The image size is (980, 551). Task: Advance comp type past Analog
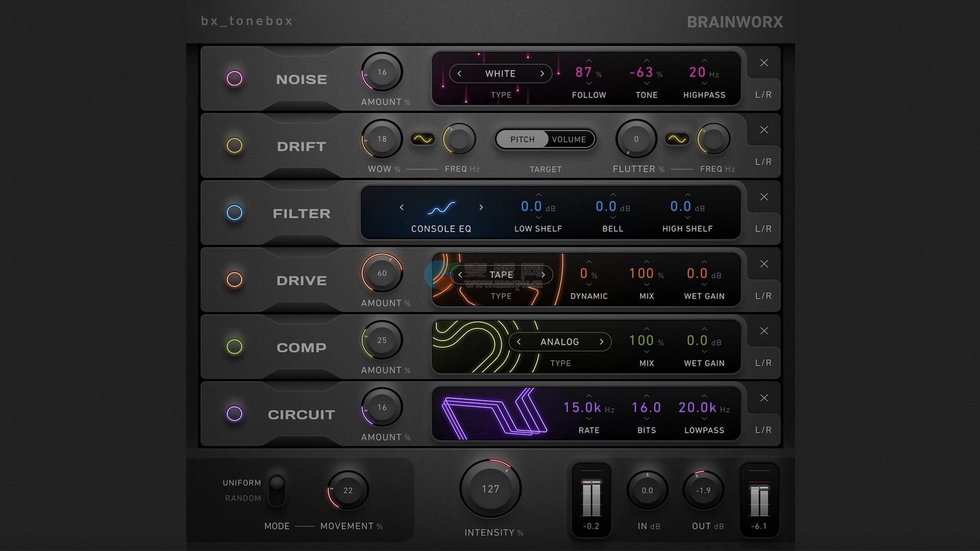pyautogui.click(x=601, y=342)
